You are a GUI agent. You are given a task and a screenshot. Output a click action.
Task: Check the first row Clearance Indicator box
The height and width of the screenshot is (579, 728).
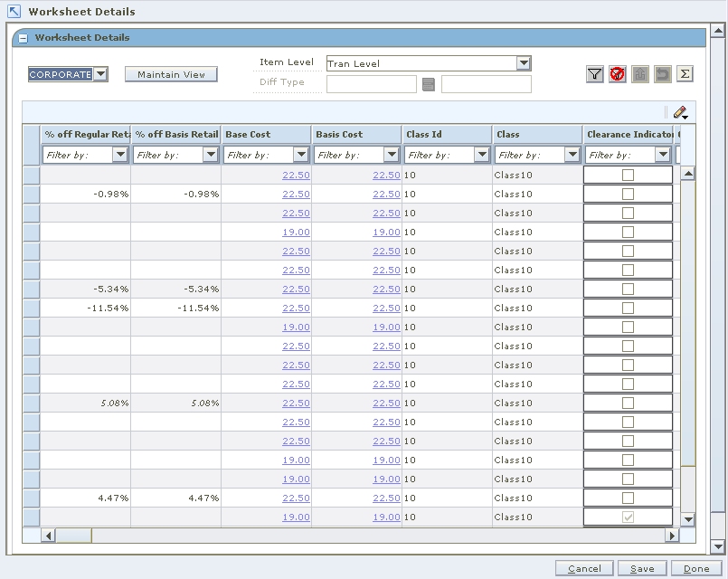click(628, 176)
